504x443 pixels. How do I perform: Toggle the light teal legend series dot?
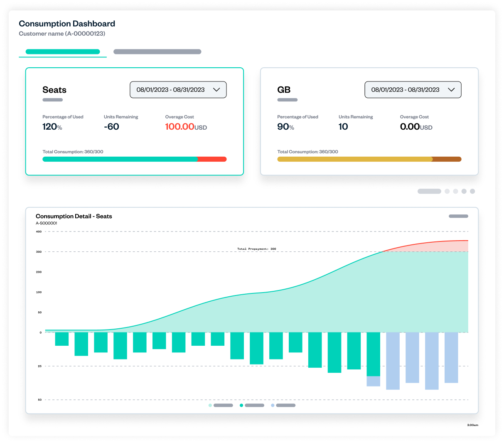coord(210,405)
